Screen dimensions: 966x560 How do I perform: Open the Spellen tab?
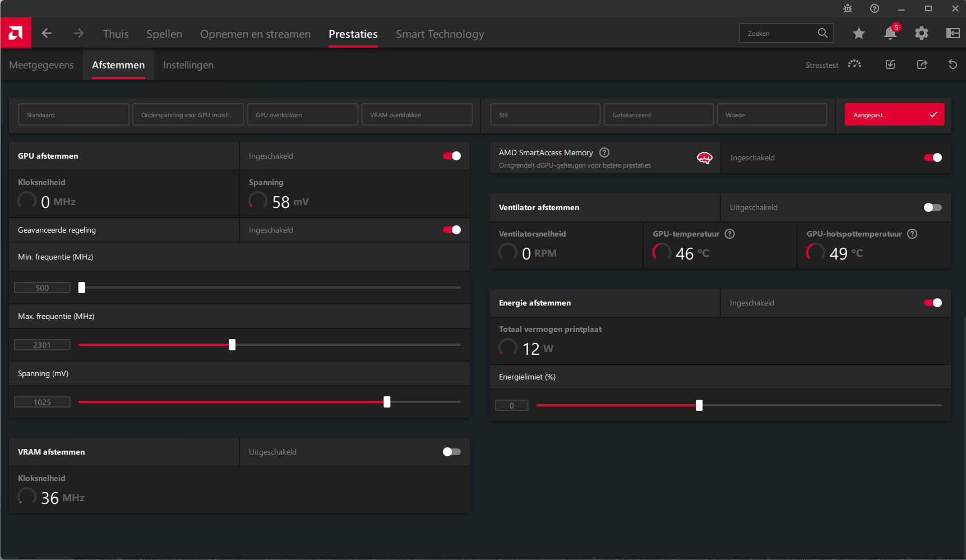164,34
